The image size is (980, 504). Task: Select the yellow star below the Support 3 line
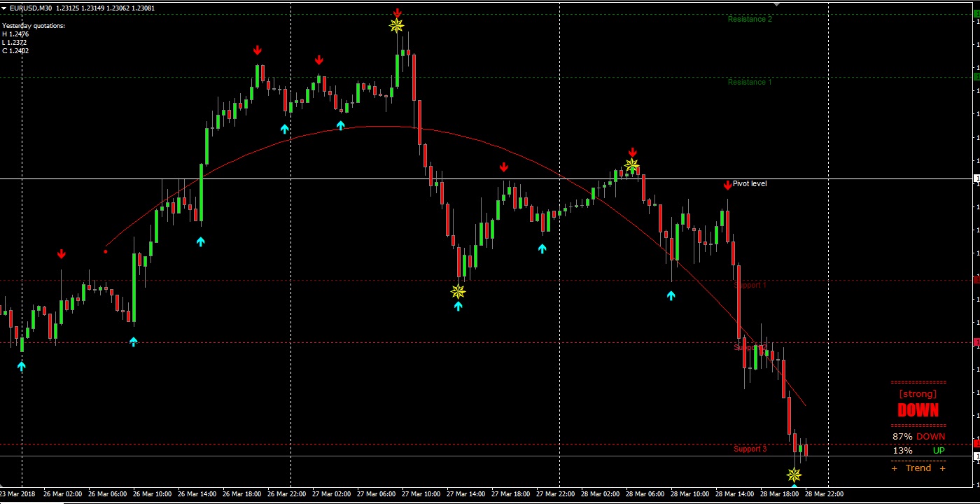(x=794, y=474)
